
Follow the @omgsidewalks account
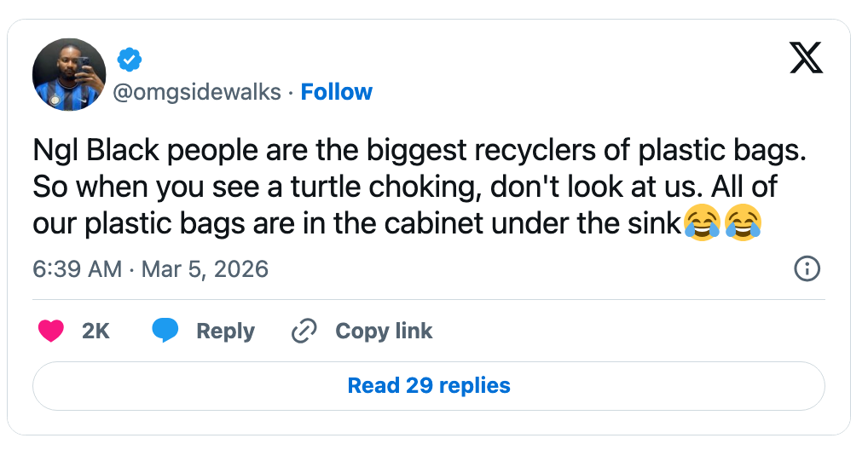(x=337, y=92)
